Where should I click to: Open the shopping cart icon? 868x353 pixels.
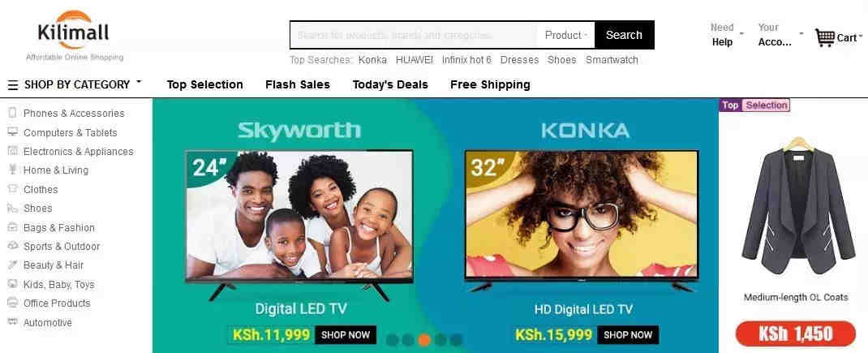825,37
